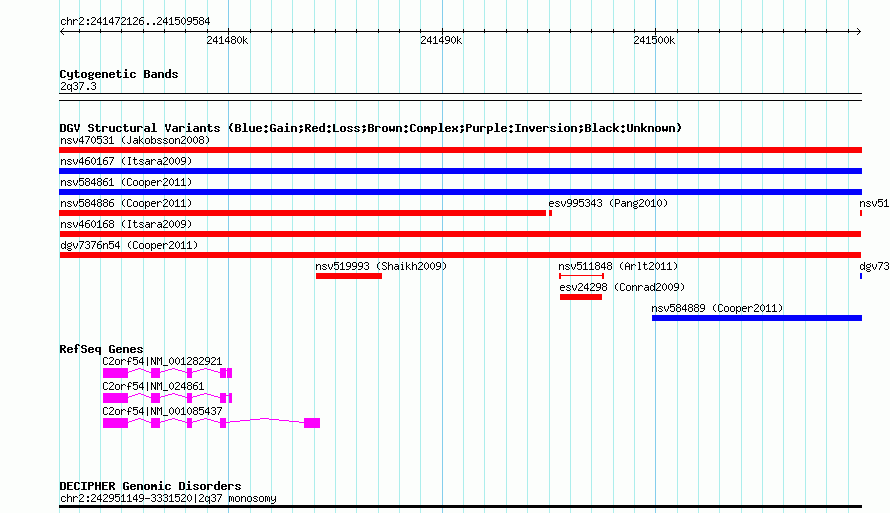Click the DECIPHER Genomic Disorders track heading

(150, 486)
